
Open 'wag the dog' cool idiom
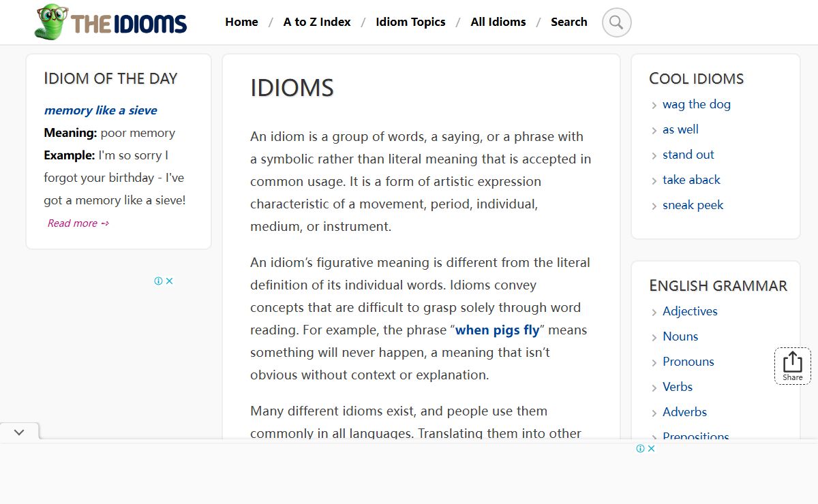(x=696, y=104)
